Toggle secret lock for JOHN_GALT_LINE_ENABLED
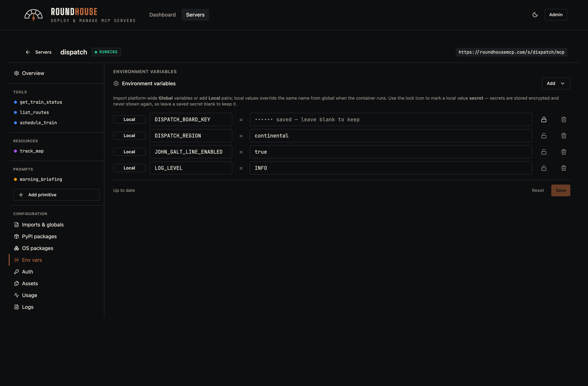This screenshot has height=386, width=588. pos(544,152)
